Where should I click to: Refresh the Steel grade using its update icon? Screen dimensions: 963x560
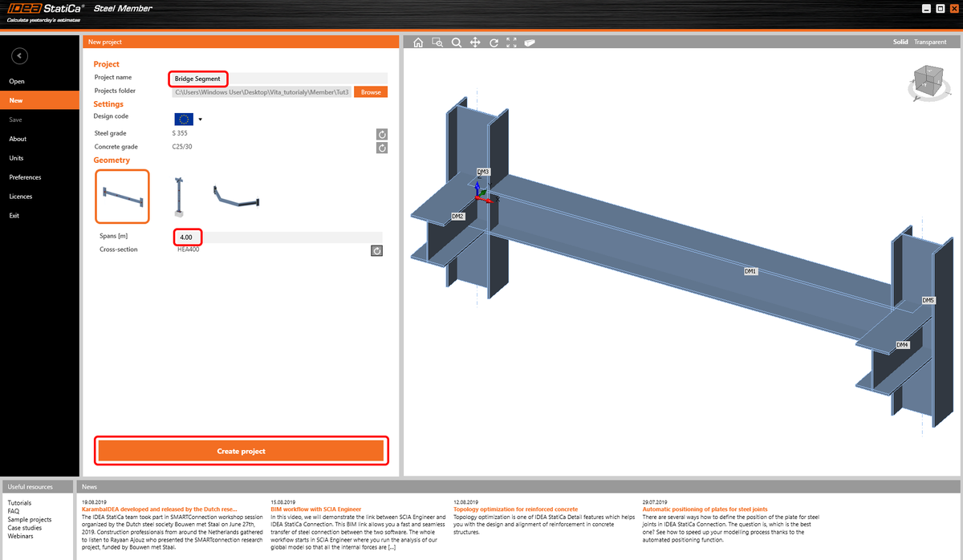(381, 134)
